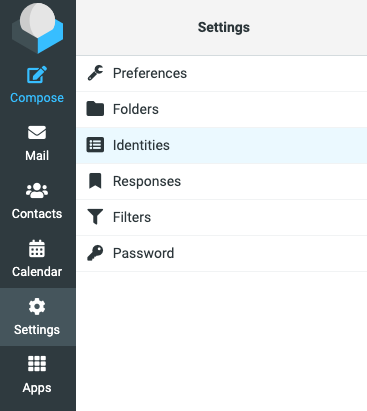Click the Settings gear icon

tap(37, 306)
